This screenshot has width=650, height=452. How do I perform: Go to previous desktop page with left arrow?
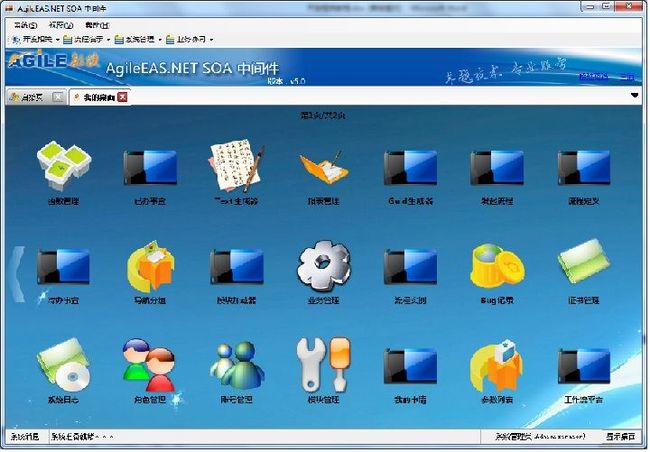pyautogui.click(x=18, y=274)
